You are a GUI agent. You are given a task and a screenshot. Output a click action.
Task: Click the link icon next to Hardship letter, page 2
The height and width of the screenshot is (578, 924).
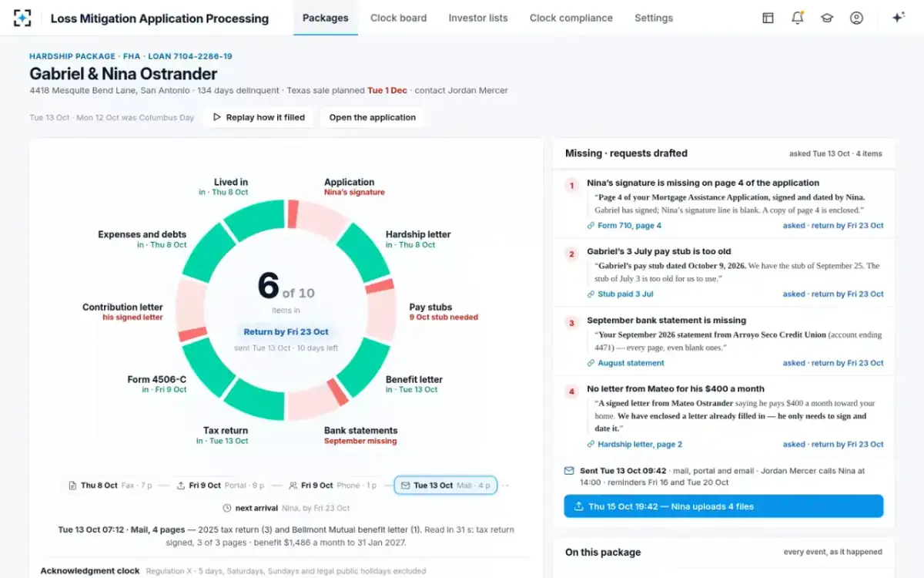[591, 445]
